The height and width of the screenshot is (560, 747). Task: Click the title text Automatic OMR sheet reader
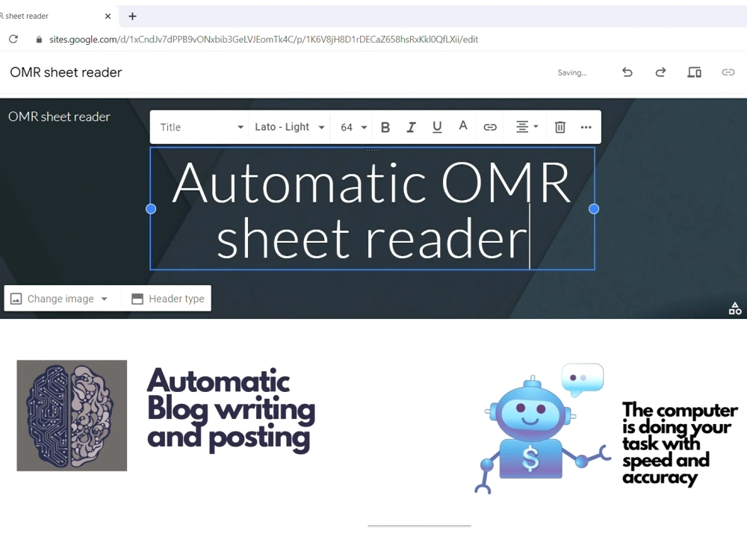371,210
